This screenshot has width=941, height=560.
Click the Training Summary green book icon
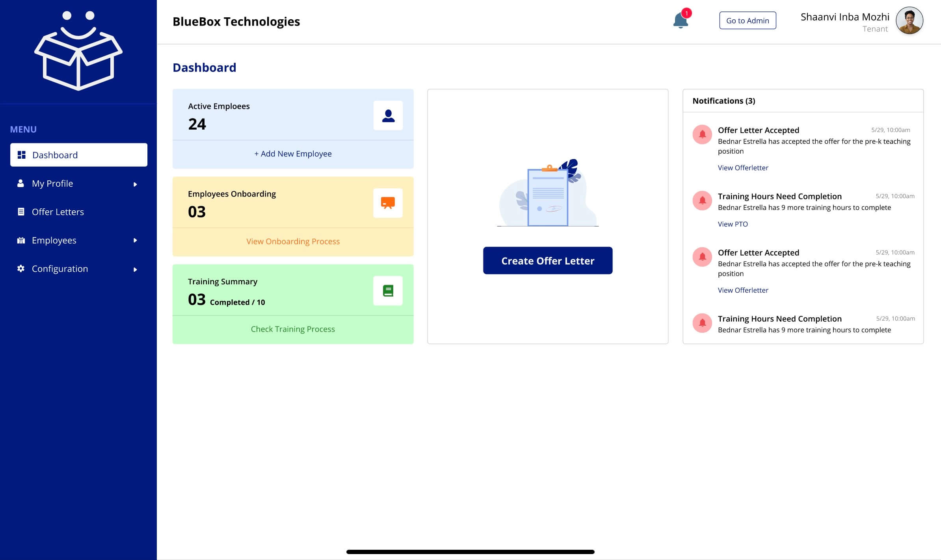click(x=388, y=291)
